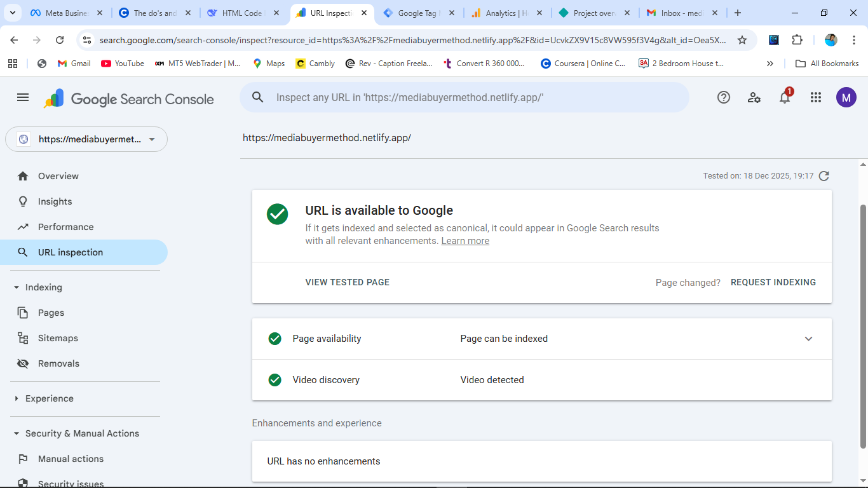Screen dimensions: 868x488
Task: Click the Chrome address bar URL
Action: [413, 40]
